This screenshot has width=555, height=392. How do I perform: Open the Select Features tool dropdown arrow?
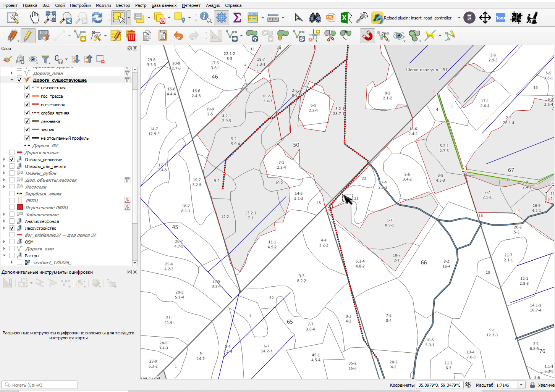129,18
